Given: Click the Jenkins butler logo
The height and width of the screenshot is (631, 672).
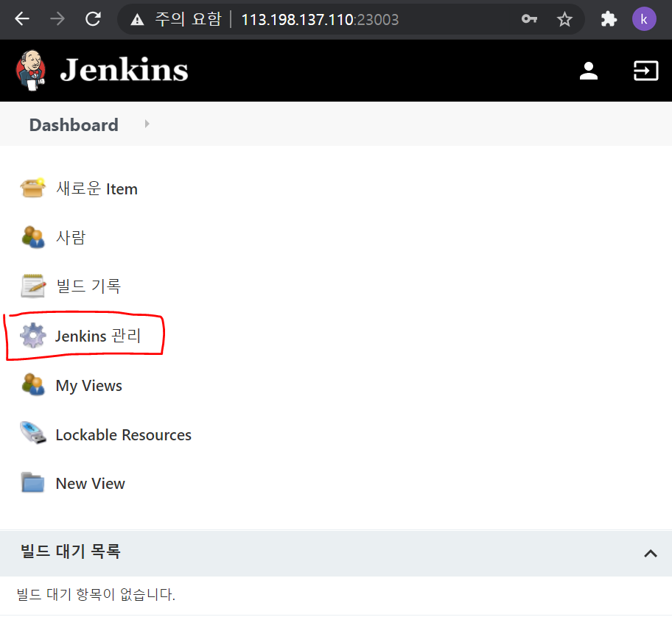Looking at the screenshot, I should (x=30, y=70).
